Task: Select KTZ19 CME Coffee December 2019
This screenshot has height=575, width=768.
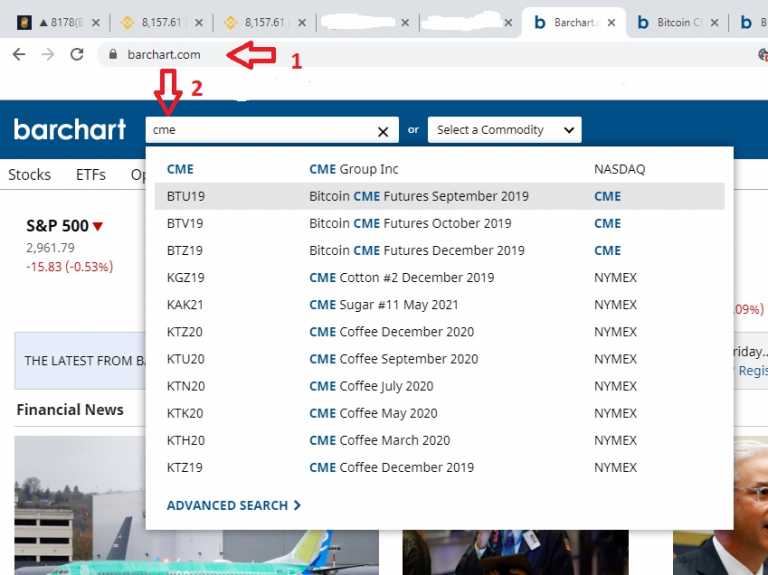Action: click(x=439, y=467)
